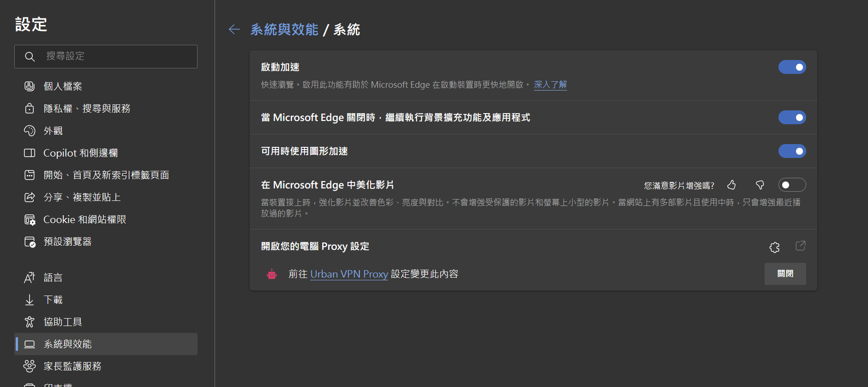
Task: Select 開始、首頁及新索引標籤頁面
Action: tap(106, 175)
